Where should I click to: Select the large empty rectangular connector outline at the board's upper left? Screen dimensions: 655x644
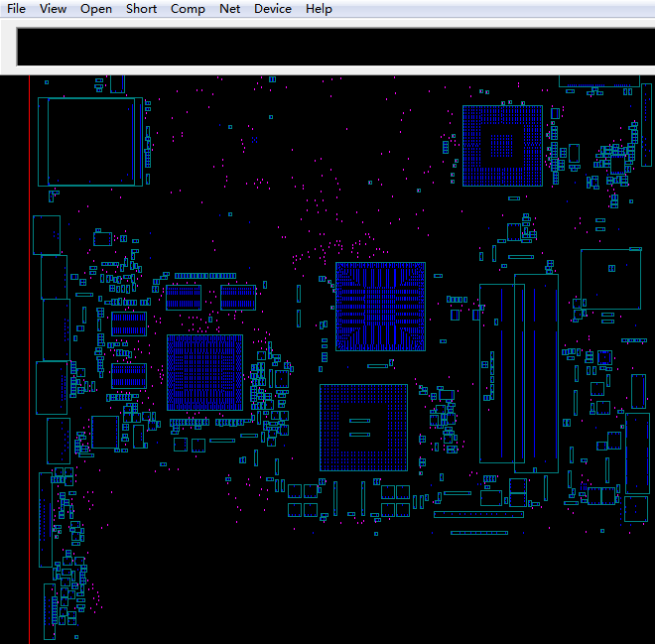click(x=90, y=142)
